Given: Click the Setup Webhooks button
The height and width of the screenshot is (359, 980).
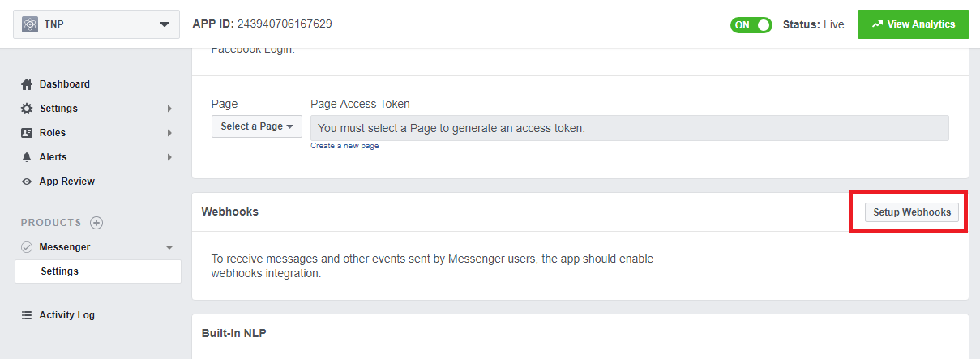Looking at the screenshot, I should pos(912,212).
